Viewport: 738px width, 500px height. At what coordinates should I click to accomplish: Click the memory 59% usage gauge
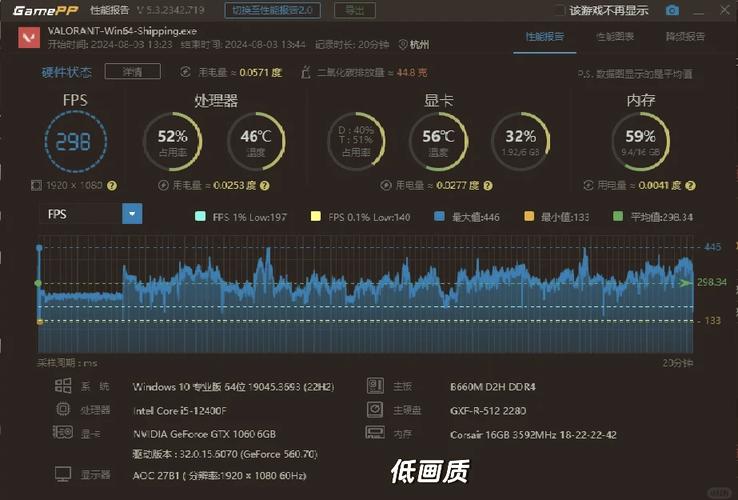[x=641, y=142]
